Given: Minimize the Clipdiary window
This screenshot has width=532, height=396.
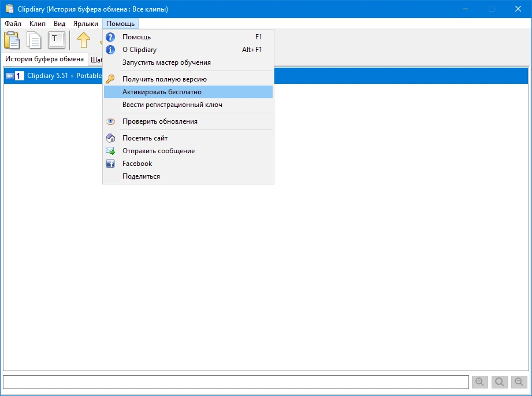Looking at the screenshot, I should [x=466, y=9].
